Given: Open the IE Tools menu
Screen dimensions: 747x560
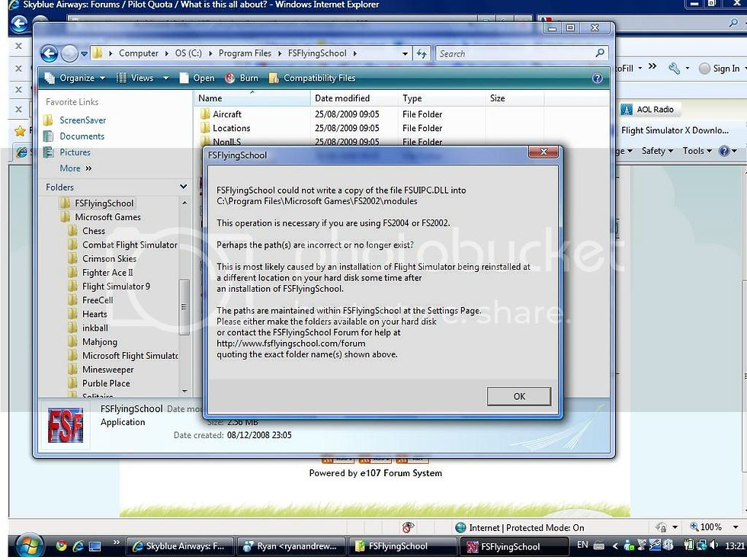Looking at the screenshot, I should click(x=697, y=151).
